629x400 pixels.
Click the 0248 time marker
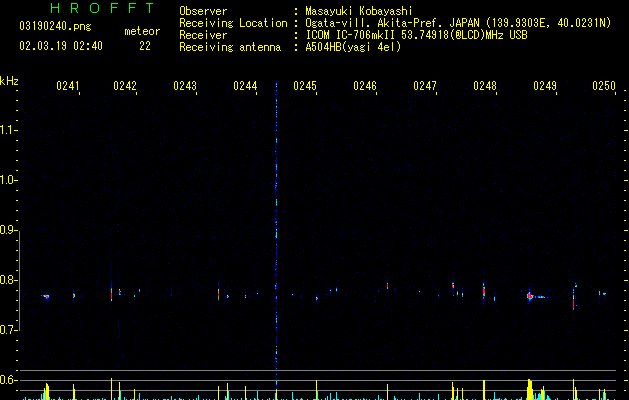[485, 86]
